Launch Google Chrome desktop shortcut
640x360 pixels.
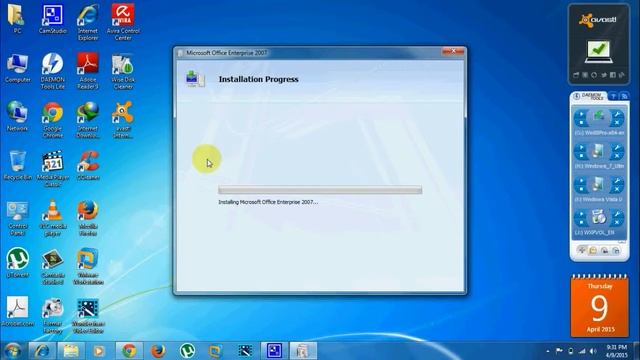(52, 120)
